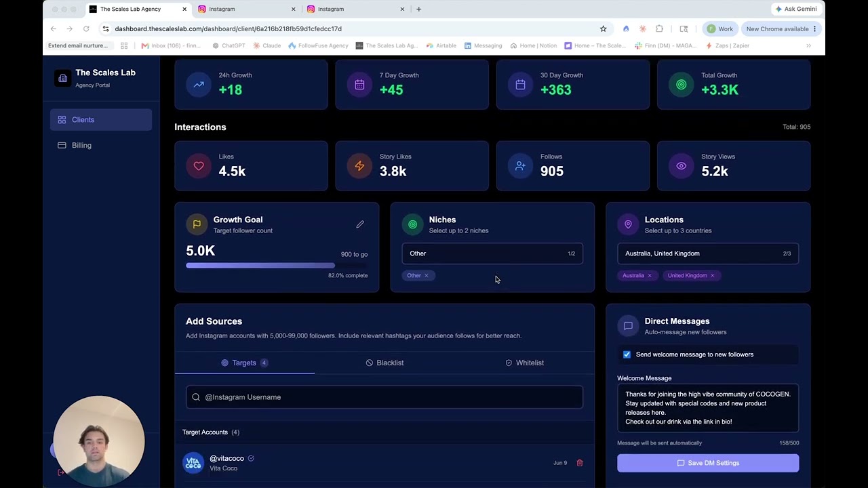Viewport: 868px width, 488px height.
Task: Click The Scales Lab logo icon
Action: pos(62,78)
